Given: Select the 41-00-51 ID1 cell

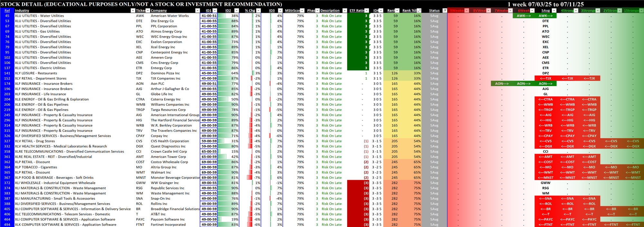Looking at the screenshot, I should 209,16.
